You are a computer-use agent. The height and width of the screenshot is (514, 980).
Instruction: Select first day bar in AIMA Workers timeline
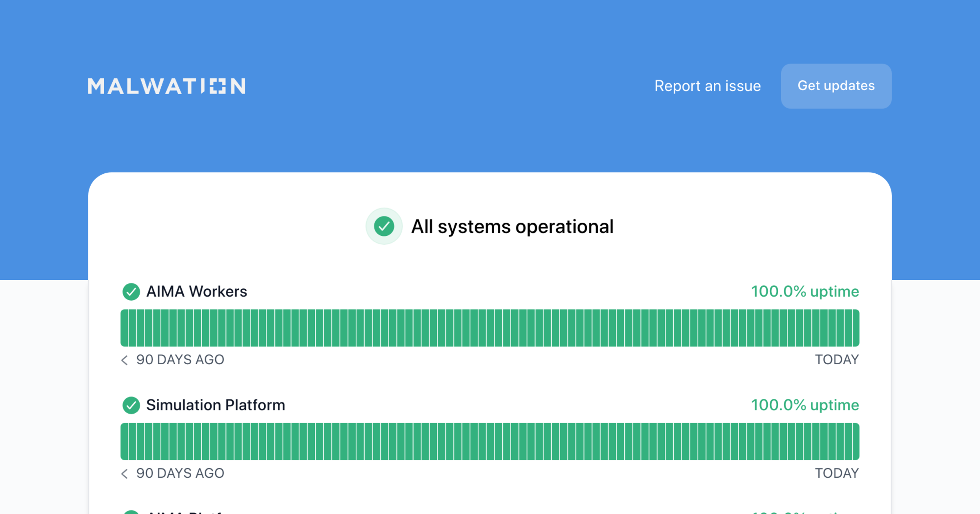pyautogui.click(x=124, y=328)
